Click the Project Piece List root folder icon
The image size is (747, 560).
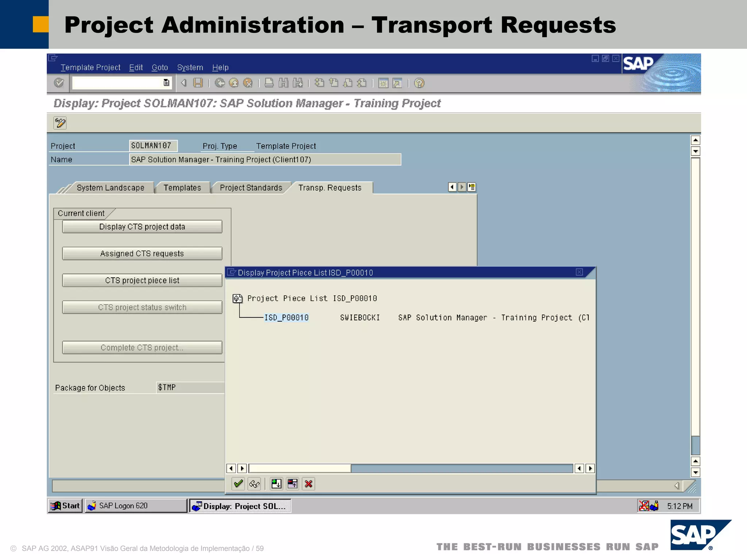pos(237,299)
